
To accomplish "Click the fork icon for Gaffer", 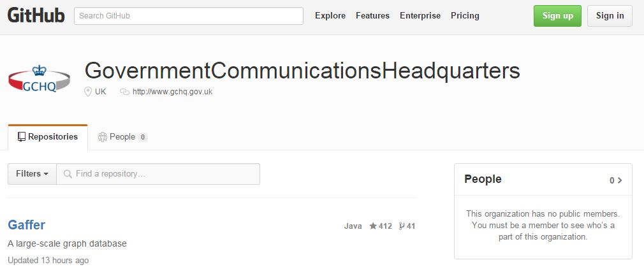I will 402,226.
